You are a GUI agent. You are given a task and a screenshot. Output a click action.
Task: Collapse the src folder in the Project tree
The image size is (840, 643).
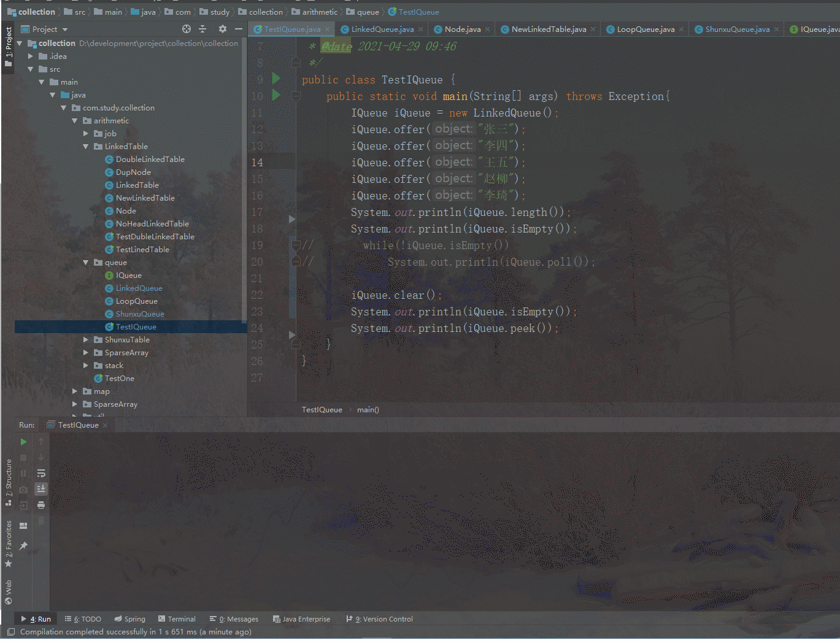click(31, 69)
